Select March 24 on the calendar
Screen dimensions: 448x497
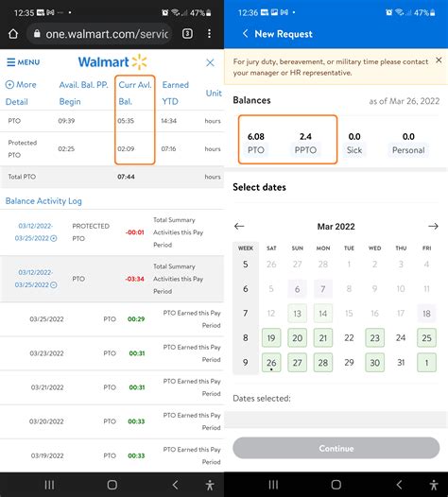click(x=401, y=338)
